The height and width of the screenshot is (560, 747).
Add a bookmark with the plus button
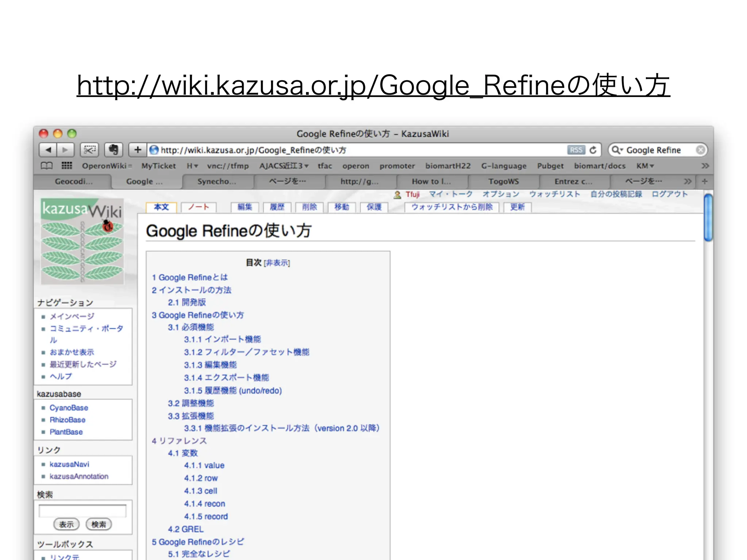click(x=138, y=149)
